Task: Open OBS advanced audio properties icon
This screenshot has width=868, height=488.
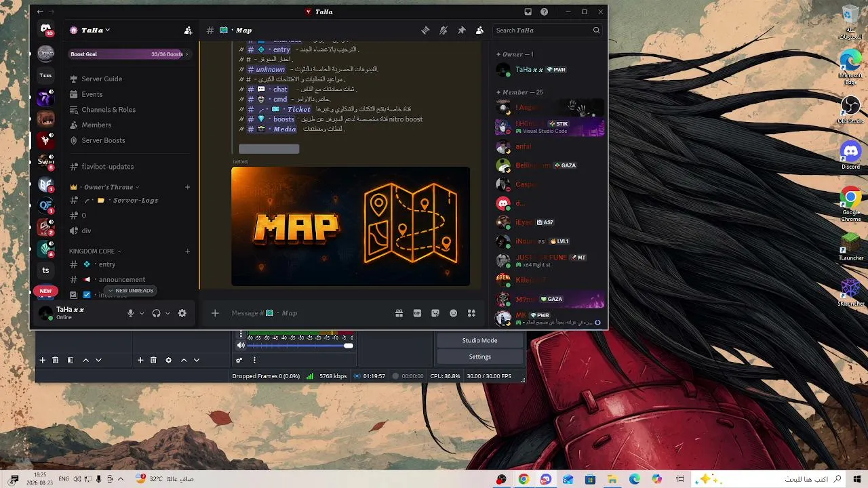Action: click(239, 361)
